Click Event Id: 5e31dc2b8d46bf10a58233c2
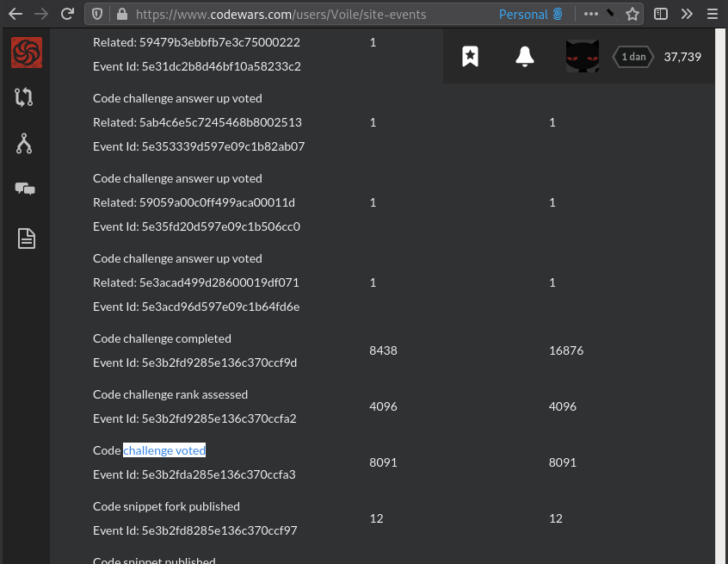Viewport: 728px width, 564px height. pyautogui.click(x=197, y=66)
